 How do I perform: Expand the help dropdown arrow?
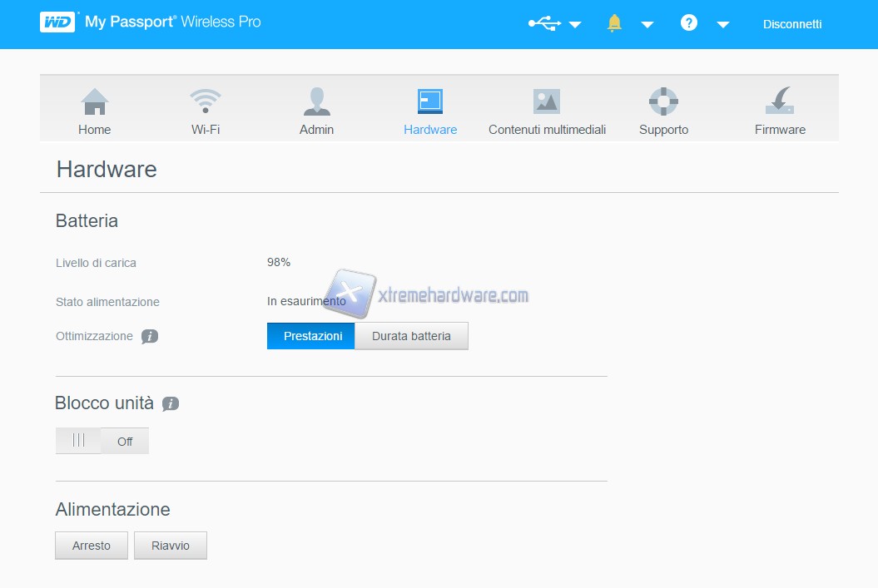click(x=723, y=25)
